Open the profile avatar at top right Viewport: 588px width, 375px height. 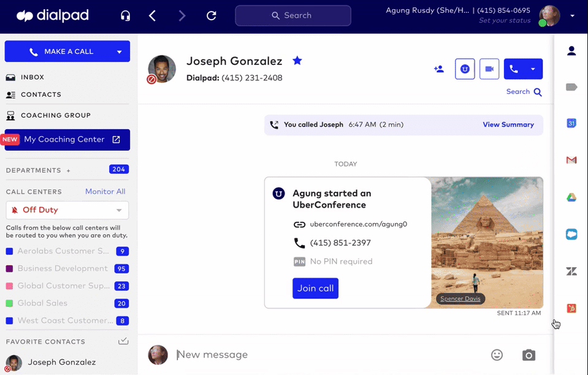point(549,16)
